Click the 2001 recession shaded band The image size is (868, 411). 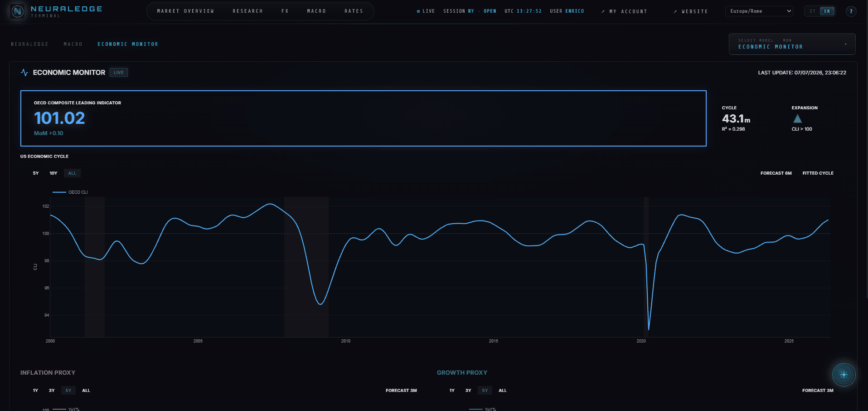[94, 267]
